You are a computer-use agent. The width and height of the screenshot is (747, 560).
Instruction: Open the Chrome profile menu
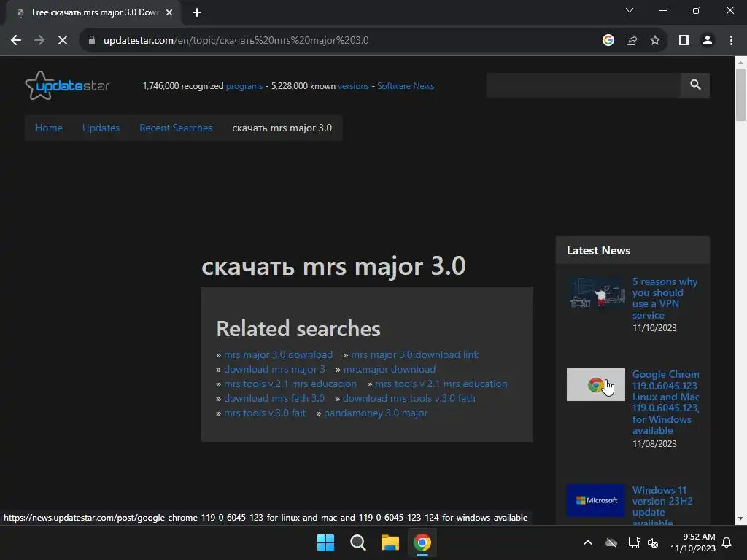708,41
